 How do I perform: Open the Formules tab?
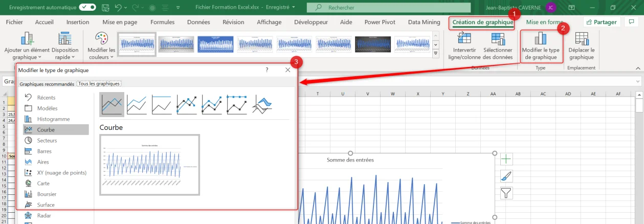tap(162, 22)
